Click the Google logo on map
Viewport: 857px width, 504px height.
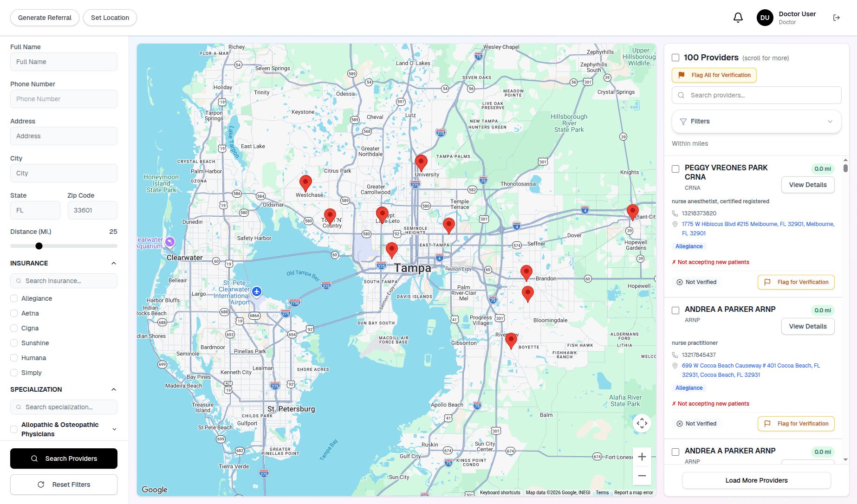(155, 490)
